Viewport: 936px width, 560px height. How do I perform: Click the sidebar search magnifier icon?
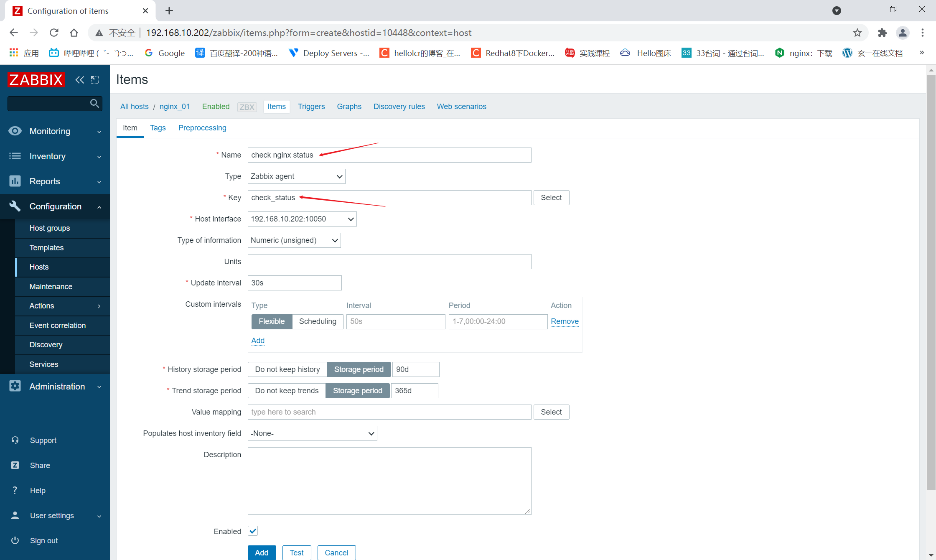pyautogui.click(x=94, y=103)
